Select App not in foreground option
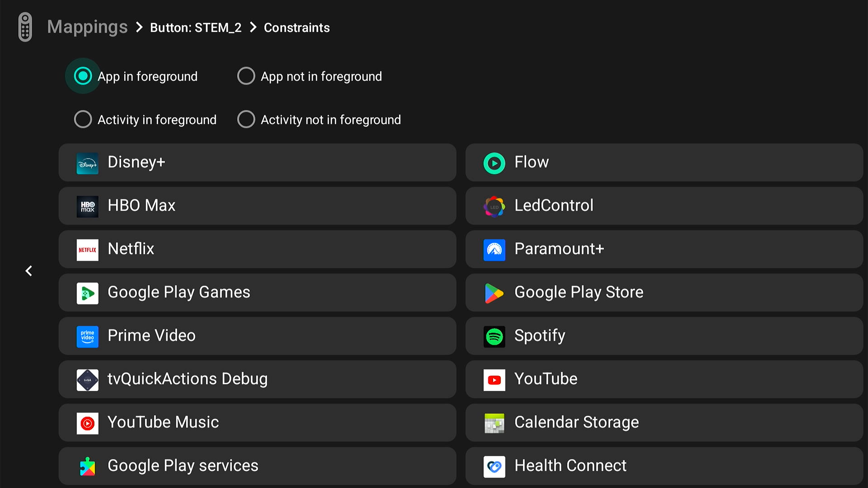Screen dimensions: 868x488 pyautogui.click(x=246, y=76)
